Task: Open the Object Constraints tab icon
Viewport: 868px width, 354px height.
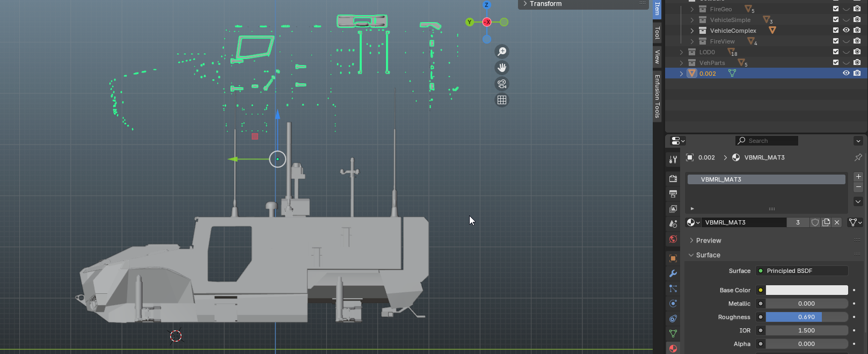Action: [673, 319]
